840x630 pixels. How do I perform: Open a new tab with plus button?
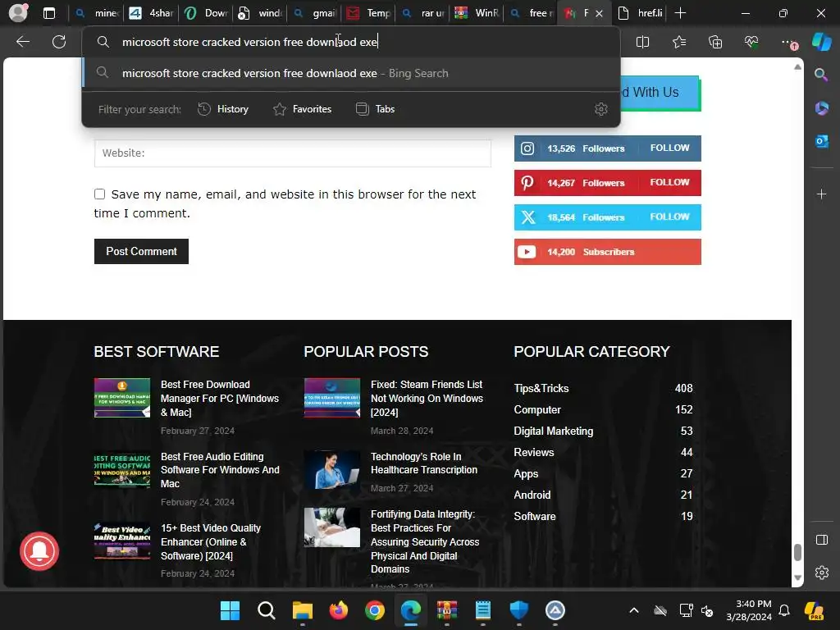(680, 13)
